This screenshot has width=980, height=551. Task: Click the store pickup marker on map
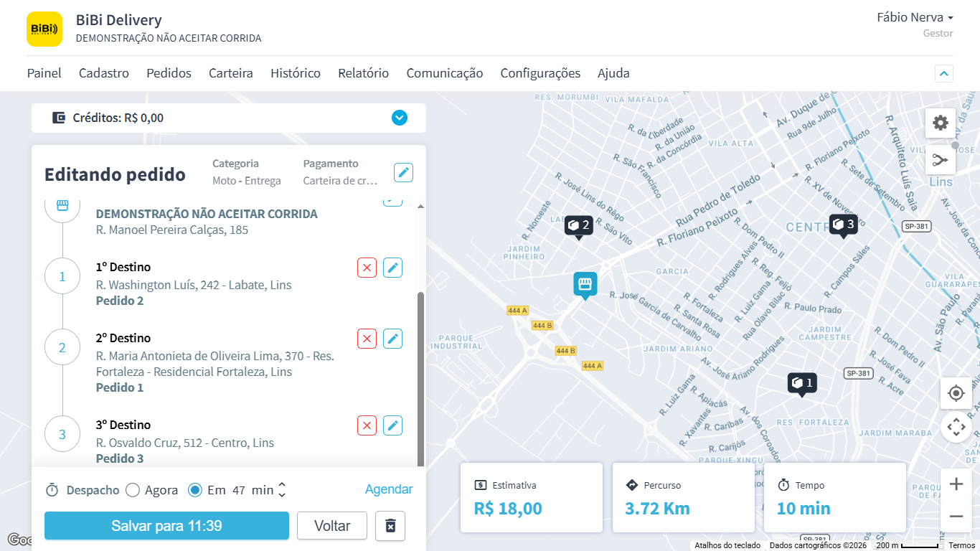coord(585,285)
